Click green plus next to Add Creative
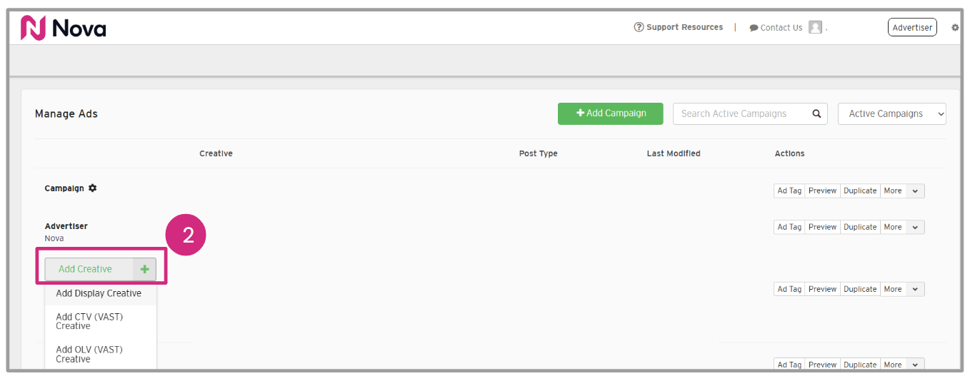This screenshot has height=386, width=980. pyautogui.click(x=144, y=270)
